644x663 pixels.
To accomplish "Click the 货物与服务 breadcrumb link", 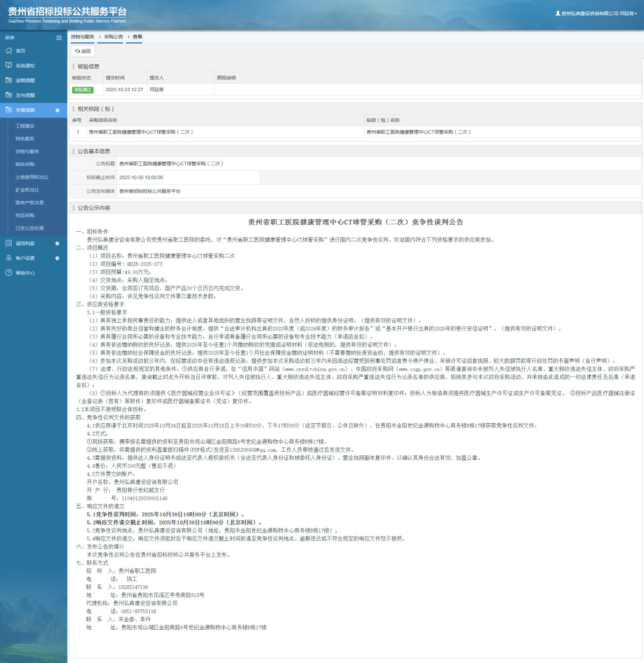I will coord(82,37).
